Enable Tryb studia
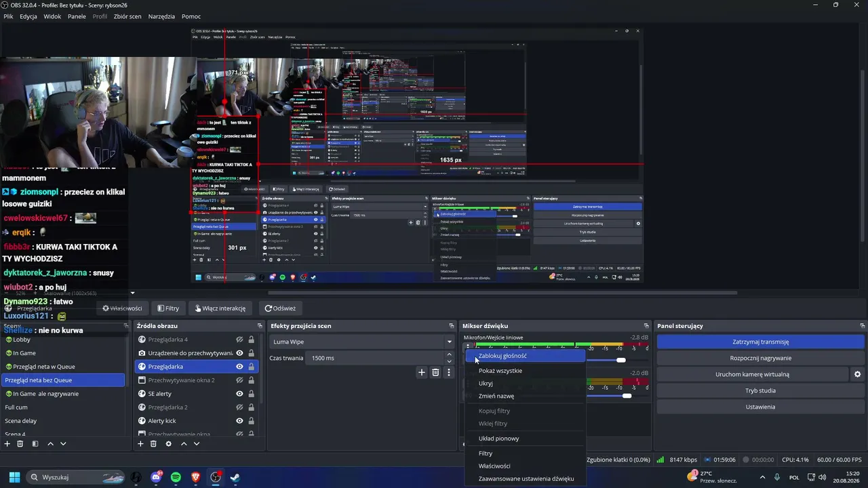 click(x=760, y=390)
